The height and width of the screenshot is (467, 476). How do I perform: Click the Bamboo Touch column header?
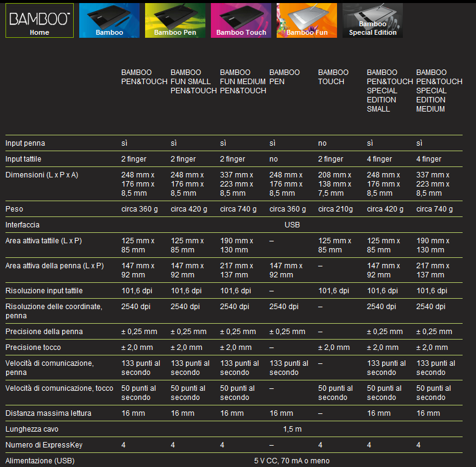coord(333,77)
